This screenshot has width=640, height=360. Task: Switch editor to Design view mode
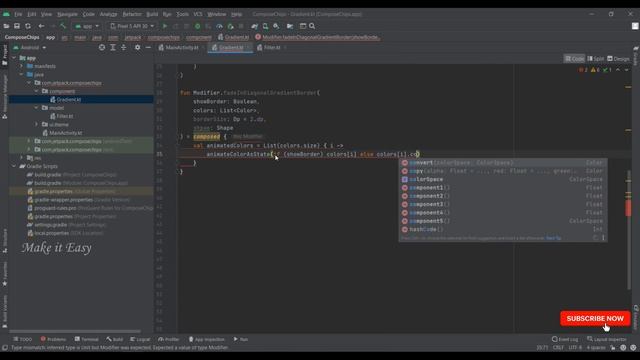pos(618,59)
